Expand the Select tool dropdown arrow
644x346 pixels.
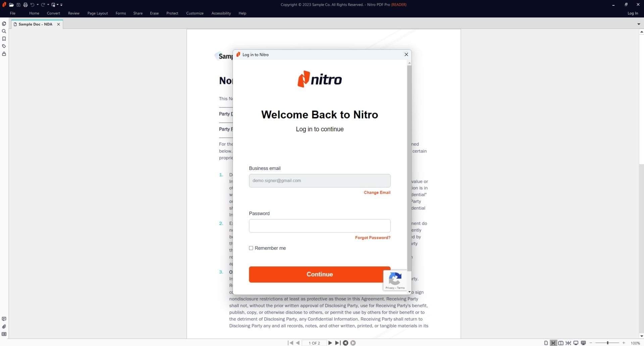point(57,5)
